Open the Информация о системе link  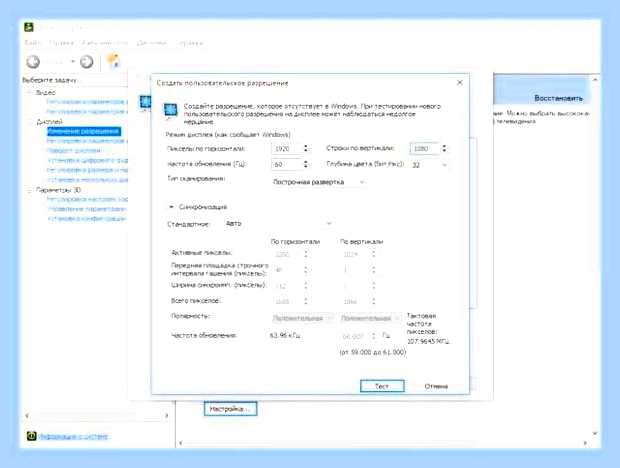click(x=74, y=436)
